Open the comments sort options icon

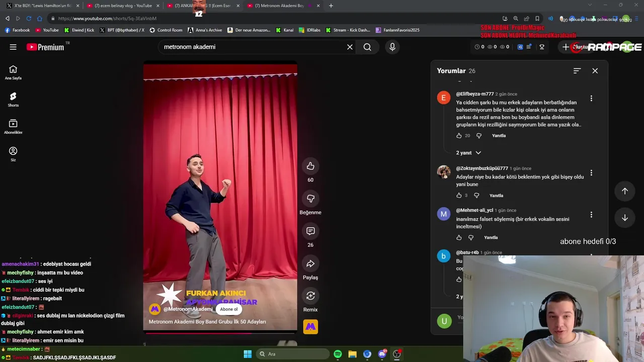577,71
